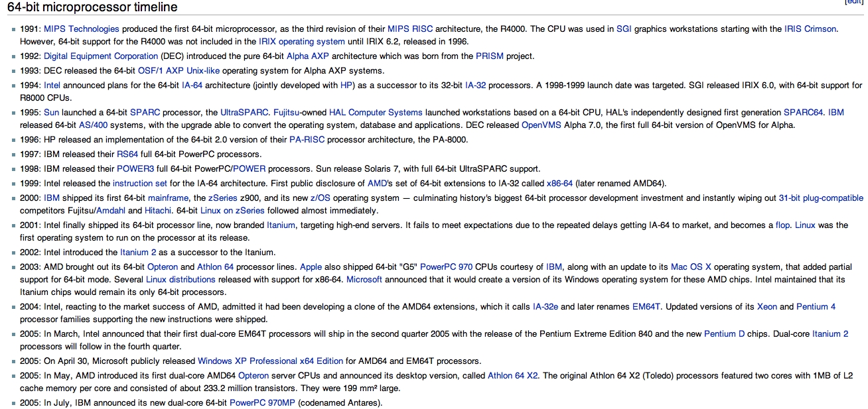Open the MIPS Technologies link
The width and height of the screenshot is (868, 409).
pos(82,29)
